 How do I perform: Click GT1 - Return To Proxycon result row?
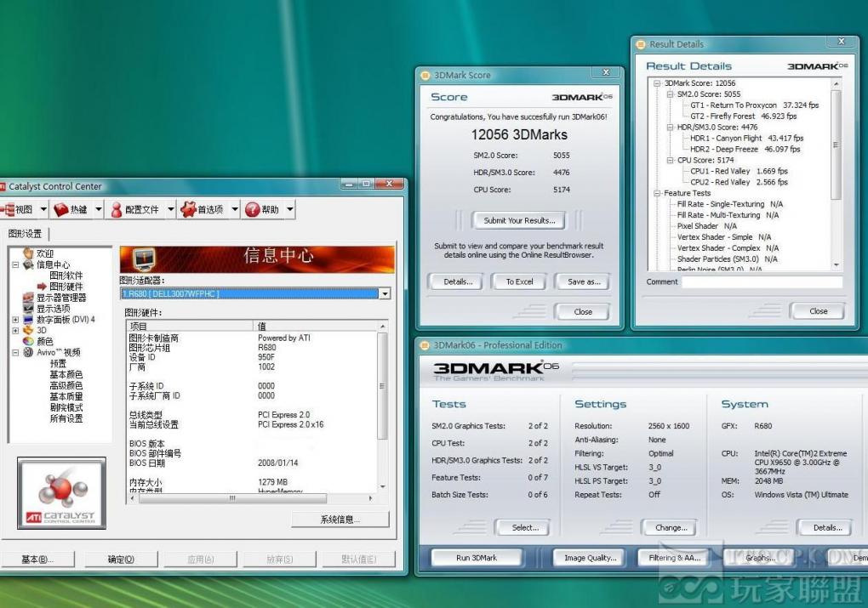(755, 105)
